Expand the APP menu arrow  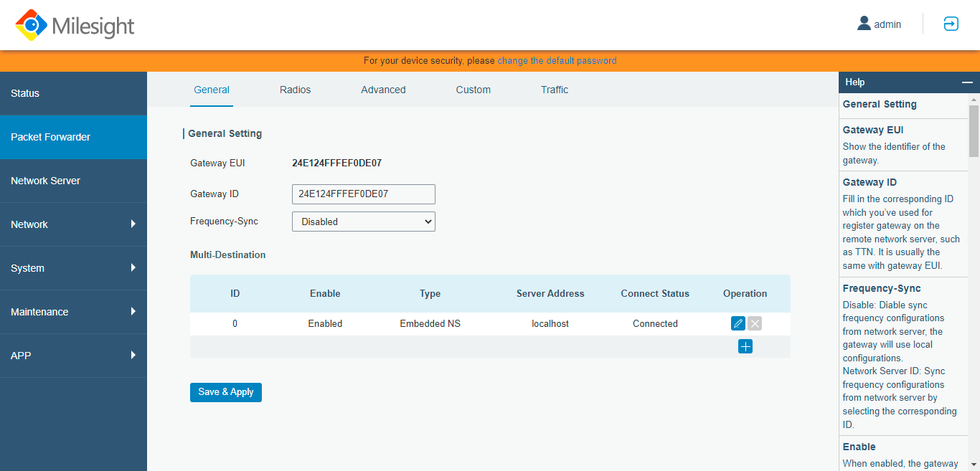pos(133,356)
